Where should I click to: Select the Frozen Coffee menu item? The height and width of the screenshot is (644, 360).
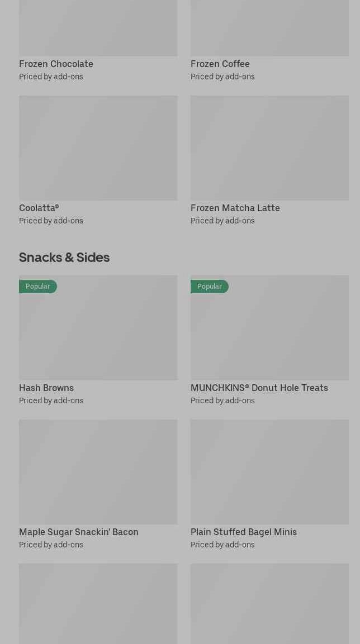tap(220, 64)
